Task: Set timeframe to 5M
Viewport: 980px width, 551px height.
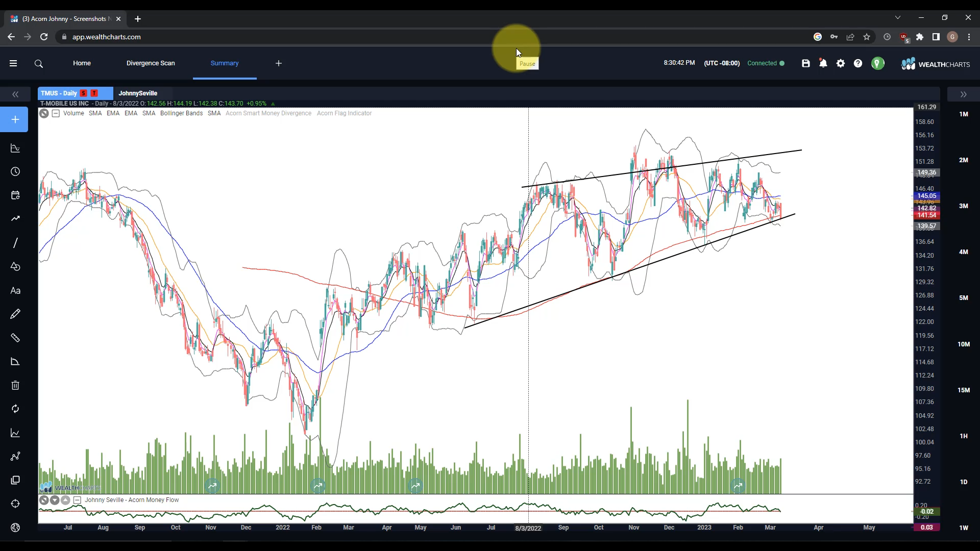Action: click(963, 298)
